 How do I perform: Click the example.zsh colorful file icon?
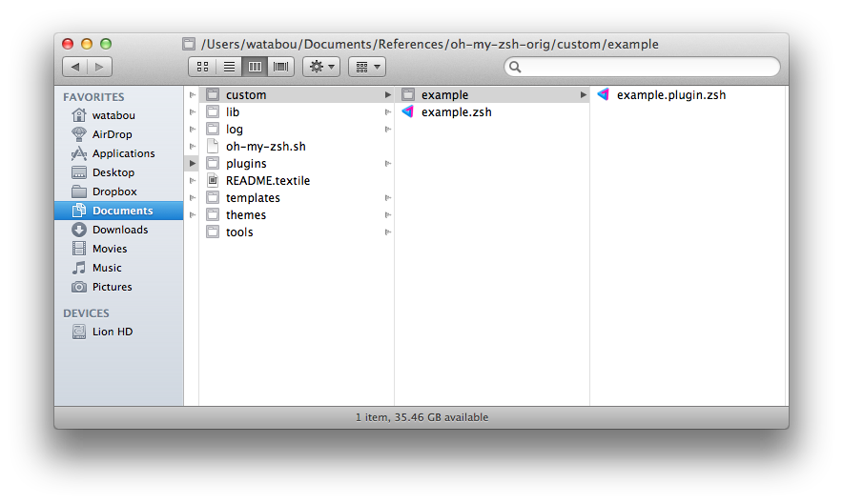point(408,111)
